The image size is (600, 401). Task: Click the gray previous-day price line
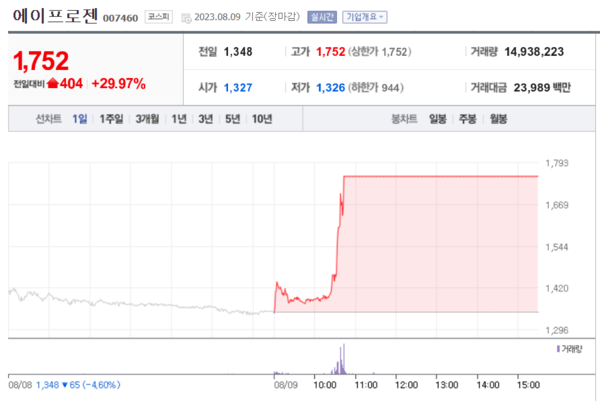click(141, 302)
